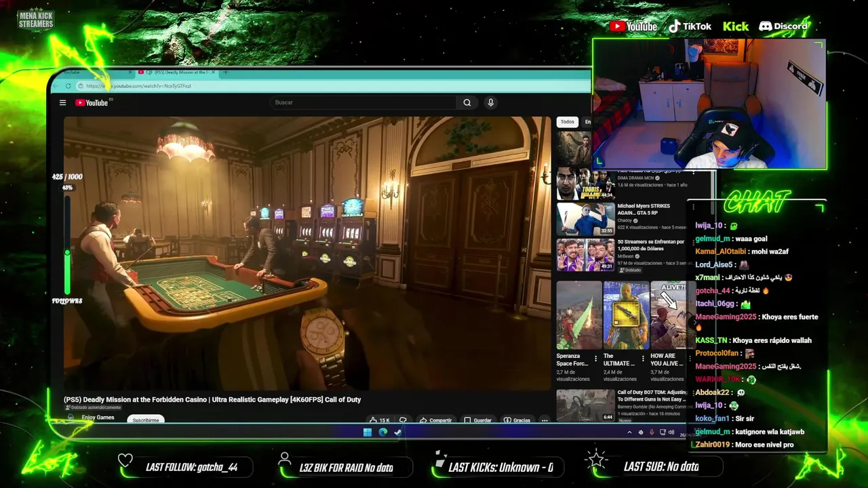Focus the Buscar search field
Screen dimensions: 868x488
pos(364,102)
